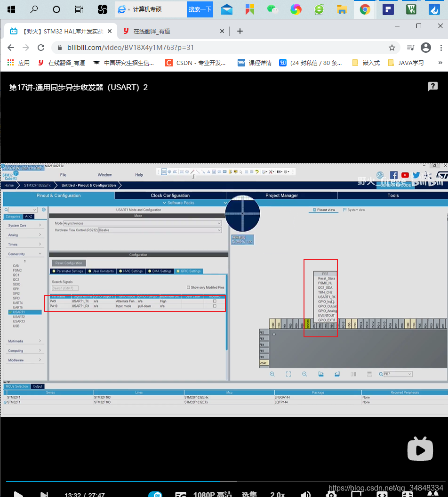This screenshot has height=497, width=448.
Task: Switch to Clock Configuration tab
Action: (x=170, y=196)
